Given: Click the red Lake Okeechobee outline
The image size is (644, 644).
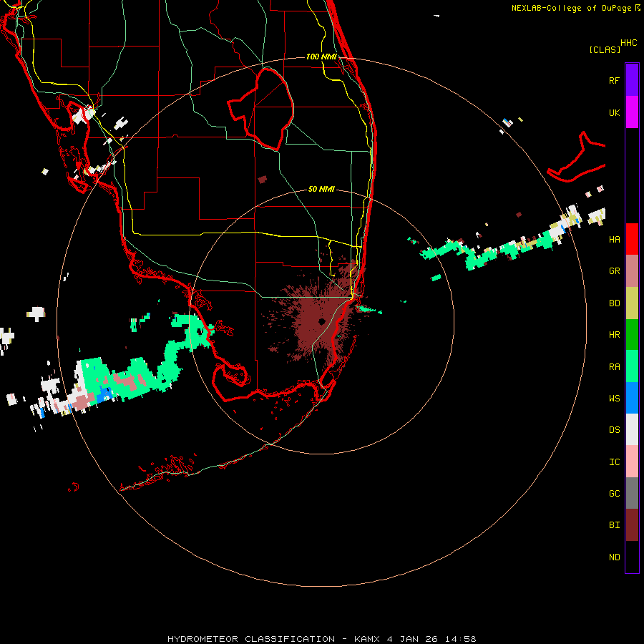Looking at the screenshot, I should (x=260, y=109).
